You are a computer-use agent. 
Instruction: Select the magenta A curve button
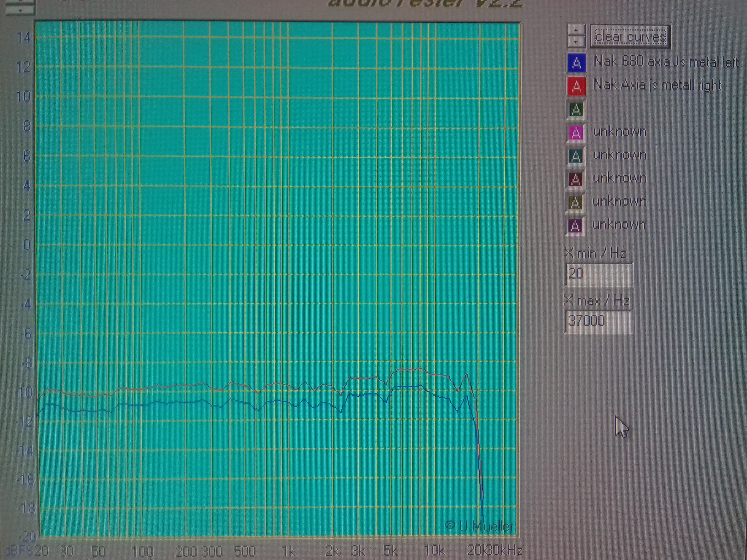(576, 132)
